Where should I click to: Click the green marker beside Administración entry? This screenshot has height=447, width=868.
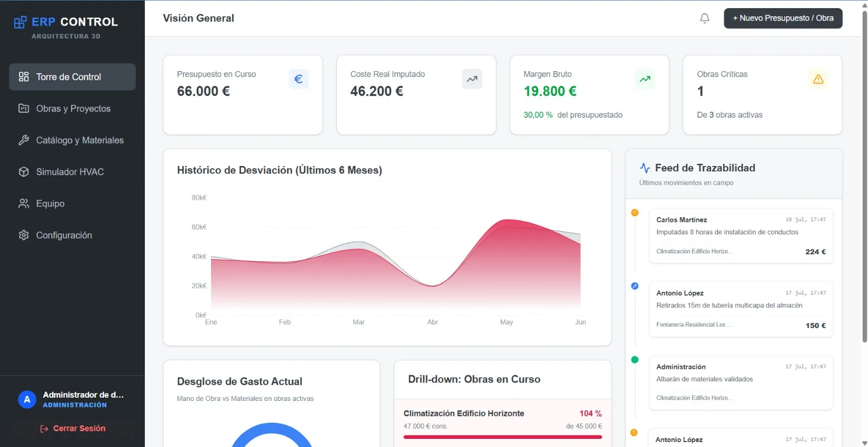(635, 360)
